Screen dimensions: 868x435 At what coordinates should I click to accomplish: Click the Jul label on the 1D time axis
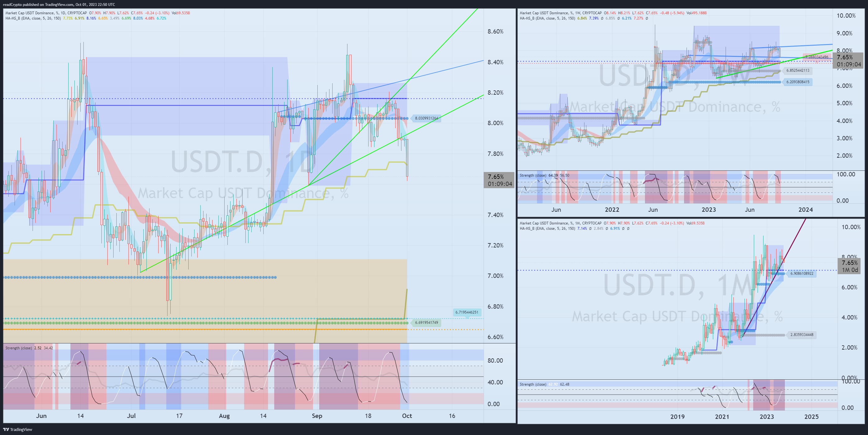[131, 416]
